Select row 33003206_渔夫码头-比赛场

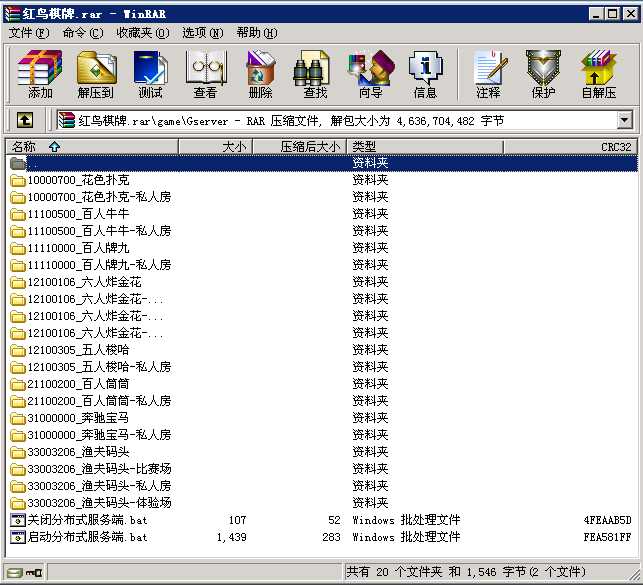tap(322, 469)
